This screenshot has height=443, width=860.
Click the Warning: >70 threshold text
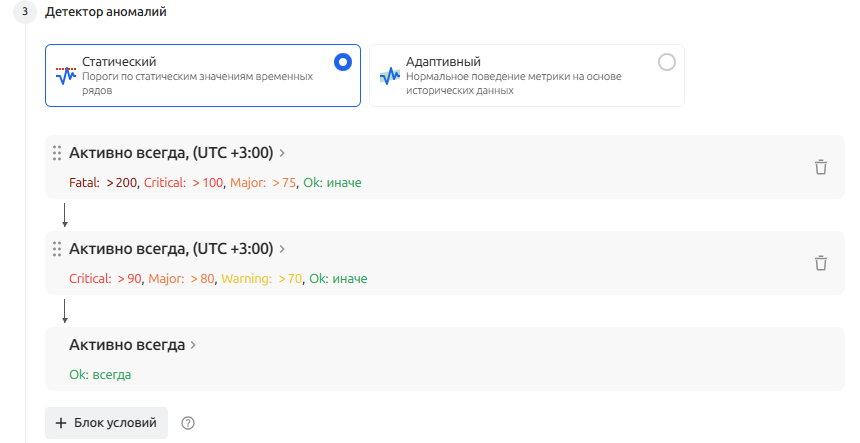pyautogui.click(x=262, y=279)
